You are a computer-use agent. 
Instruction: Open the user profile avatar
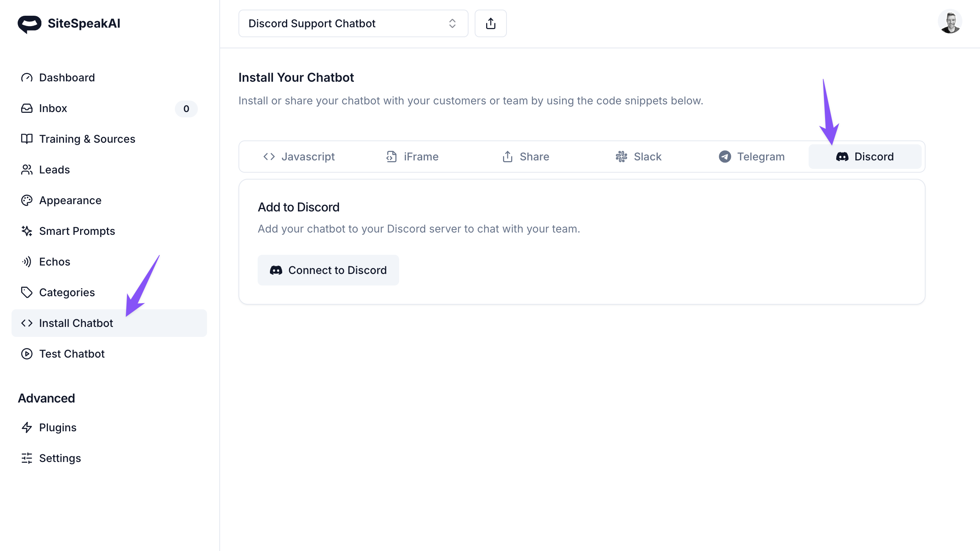[950, 22]
